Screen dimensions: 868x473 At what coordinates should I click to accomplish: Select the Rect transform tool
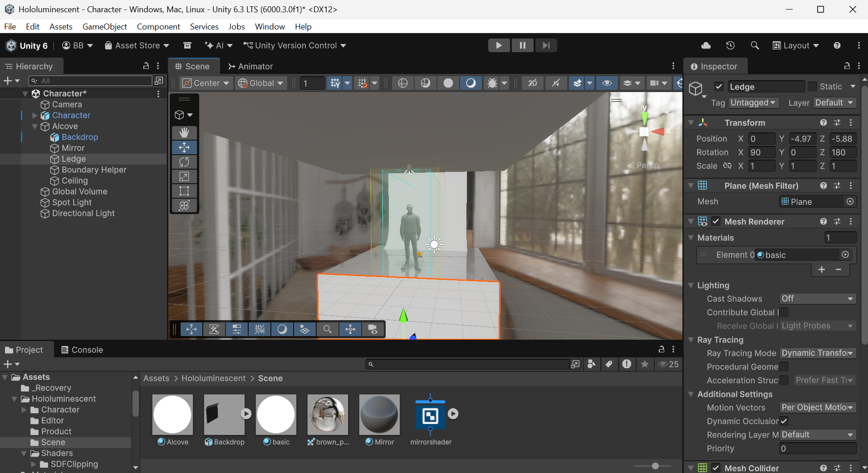[x=184, y=191]
